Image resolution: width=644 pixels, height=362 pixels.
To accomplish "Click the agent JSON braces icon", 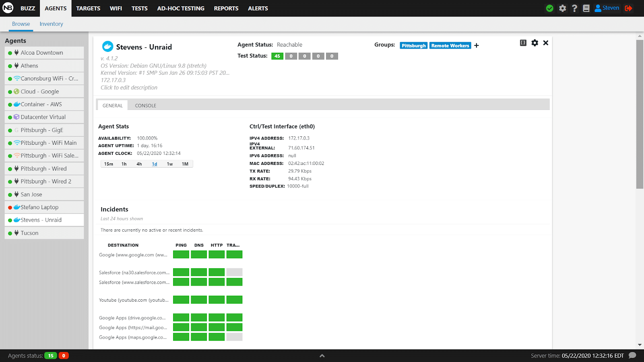I will (523, 43).
